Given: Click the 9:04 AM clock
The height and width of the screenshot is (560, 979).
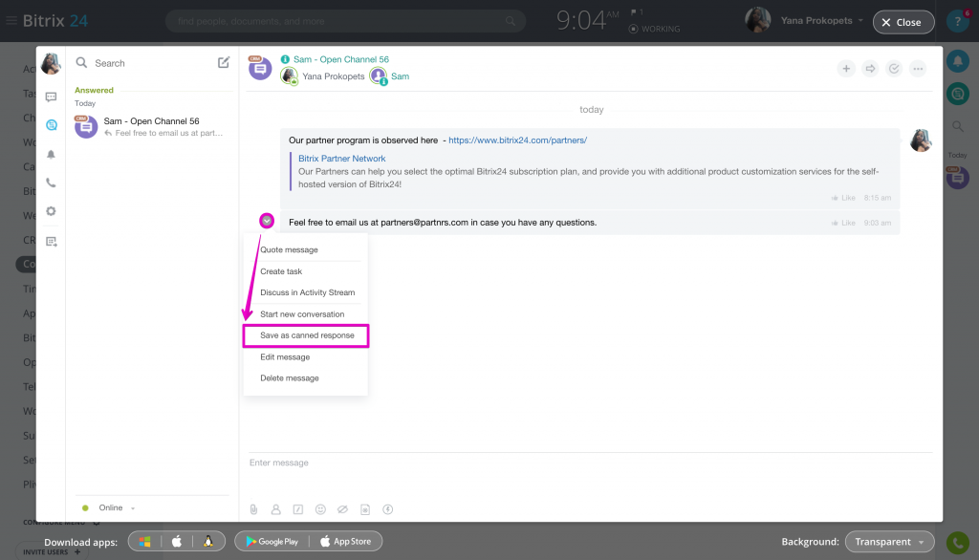Looking at the screenshot, I should coord(587,21).
